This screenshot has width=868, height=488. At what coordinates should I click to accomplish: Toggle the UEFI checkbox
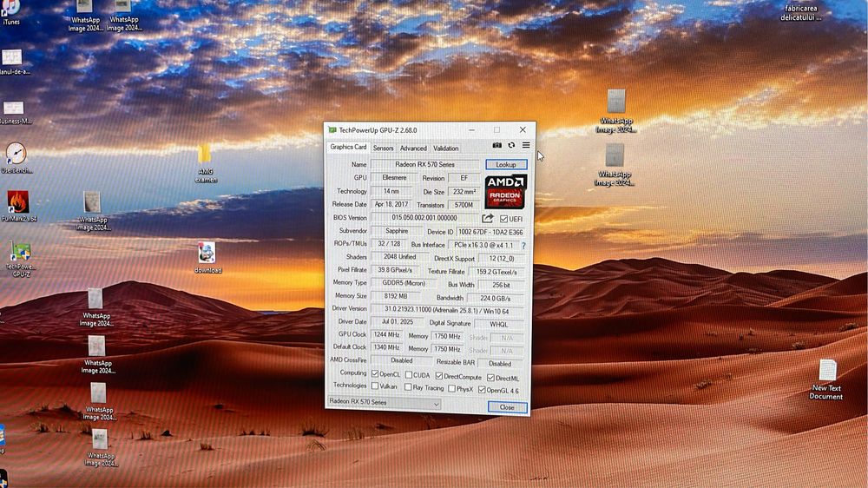(x=503, y=219)
